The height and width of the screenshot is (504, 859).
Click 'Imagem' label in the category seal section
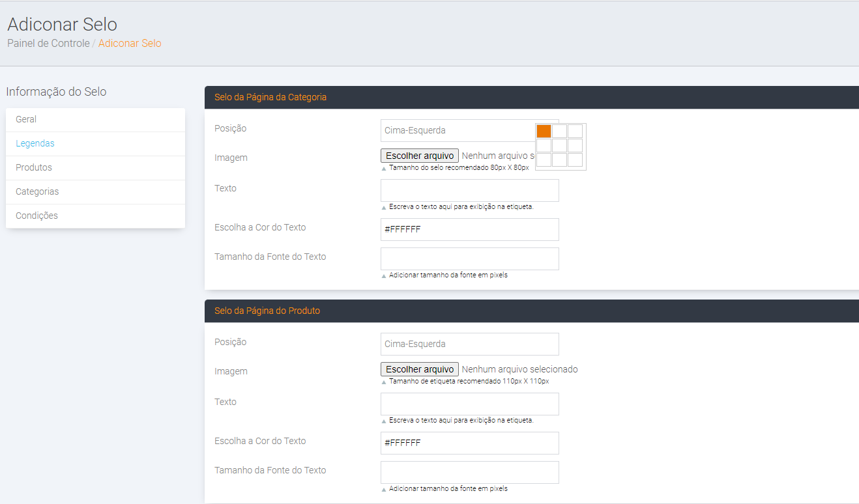[x=231, y=158]
